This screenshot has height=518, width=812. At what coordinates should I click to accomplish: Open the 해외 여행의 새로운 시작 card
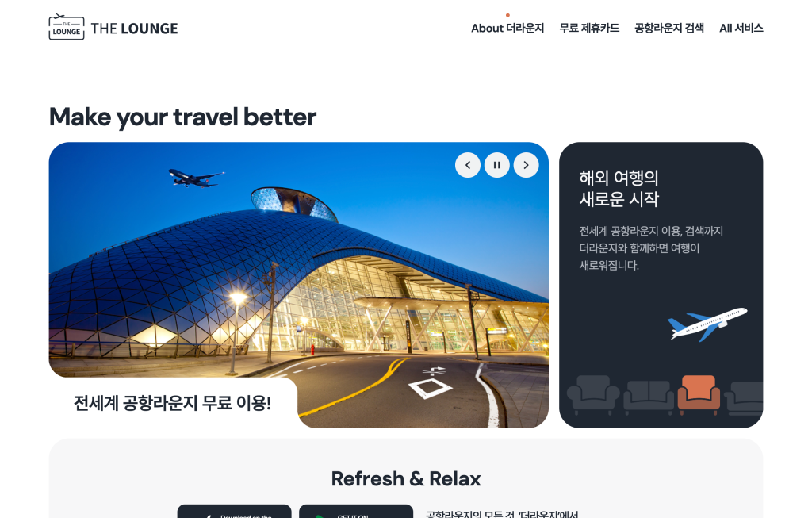661,285
